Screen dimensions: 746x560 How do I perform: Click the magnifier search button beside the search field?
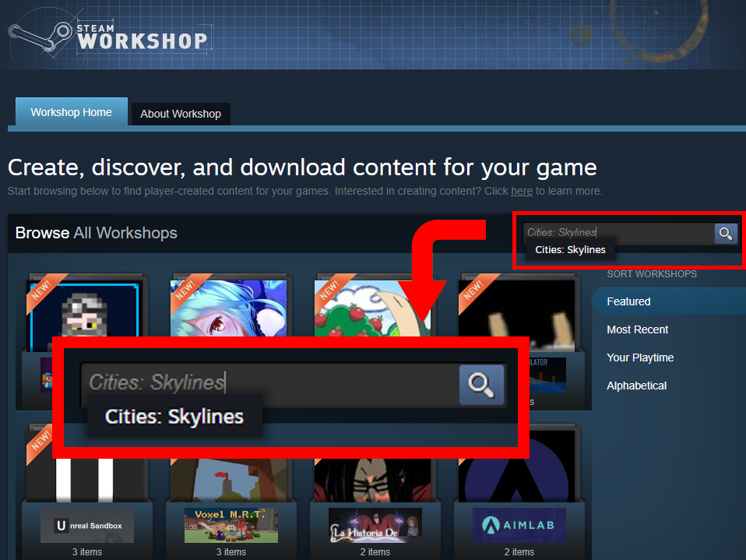[726, 233]
